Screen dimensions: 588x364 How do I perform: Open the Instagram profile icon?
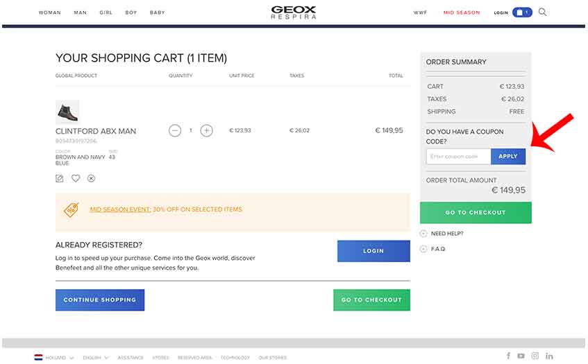point(535,356)
